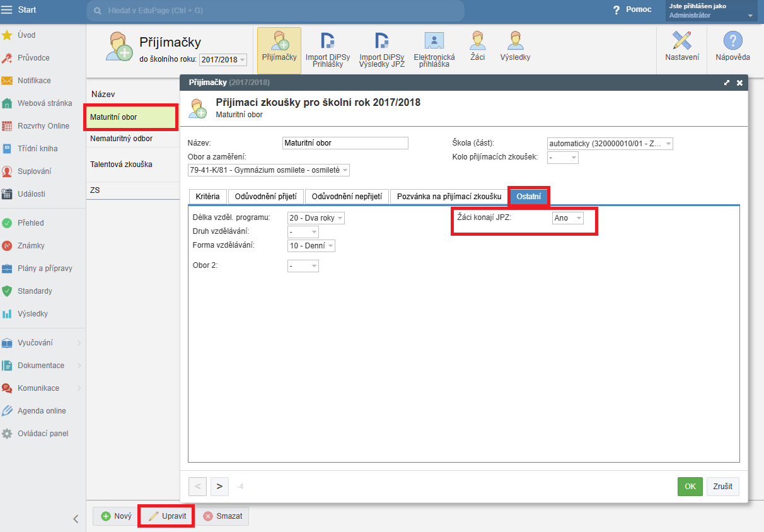Go to next record arrow button
The height and width of the screenshot is (532, 764).
(219, 487)
